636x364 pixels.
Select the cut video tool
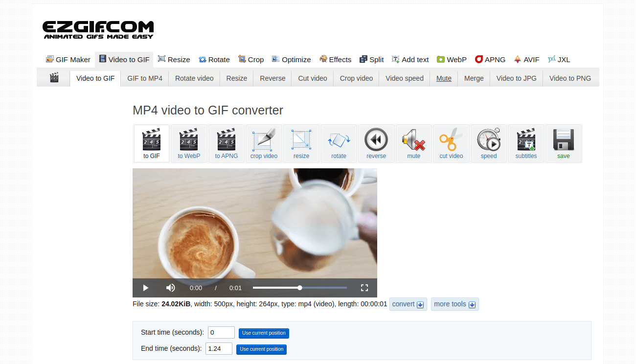[x=451, y=143]
